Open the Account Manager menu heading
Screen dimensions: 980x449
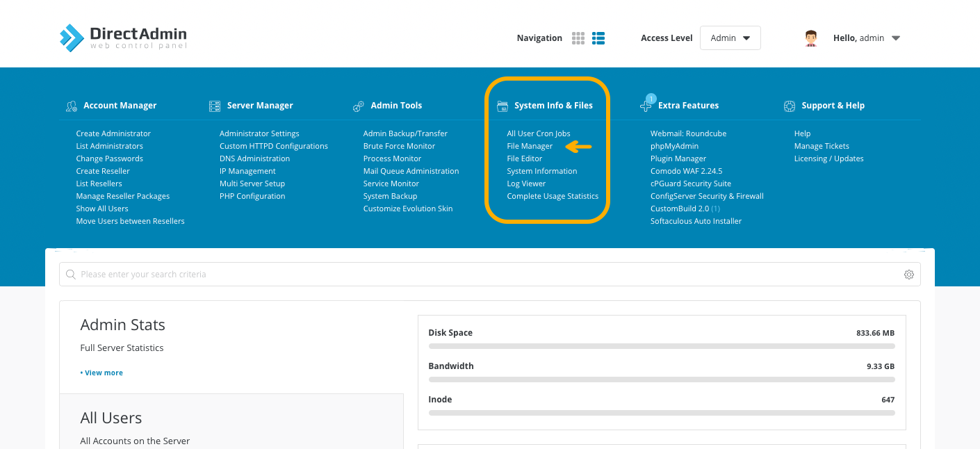[120, 106]
